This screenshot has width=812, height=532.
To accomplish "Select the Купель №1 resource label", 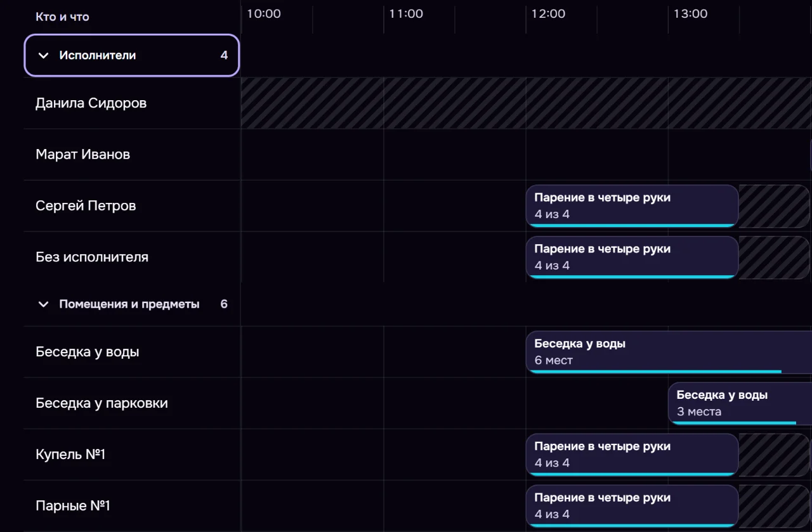I will tap(70, 455).
